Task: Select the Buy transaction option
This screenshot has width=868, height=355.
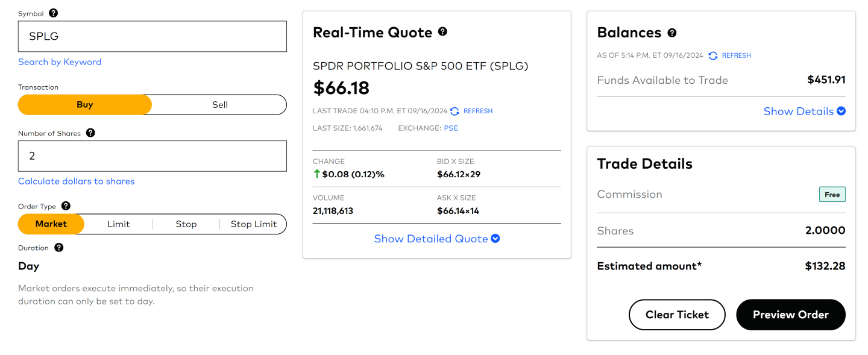Action: [85, 104]
